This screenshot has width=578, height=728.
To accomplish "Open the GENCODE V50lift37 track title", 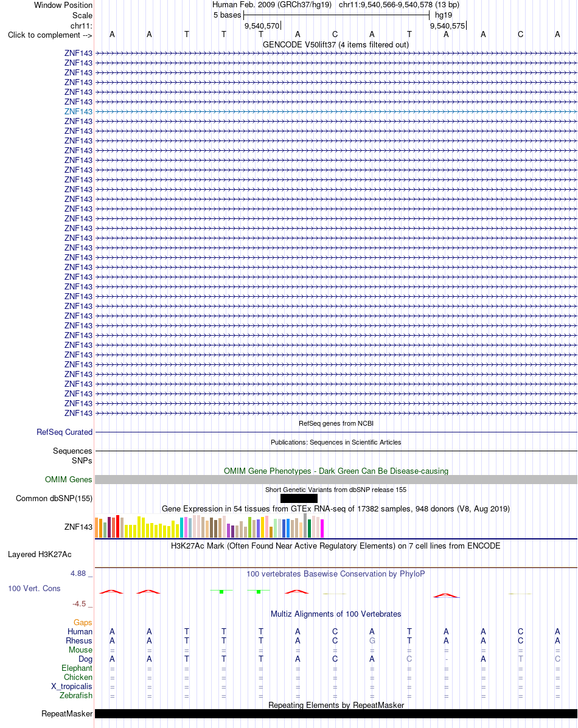I will 335,44.
